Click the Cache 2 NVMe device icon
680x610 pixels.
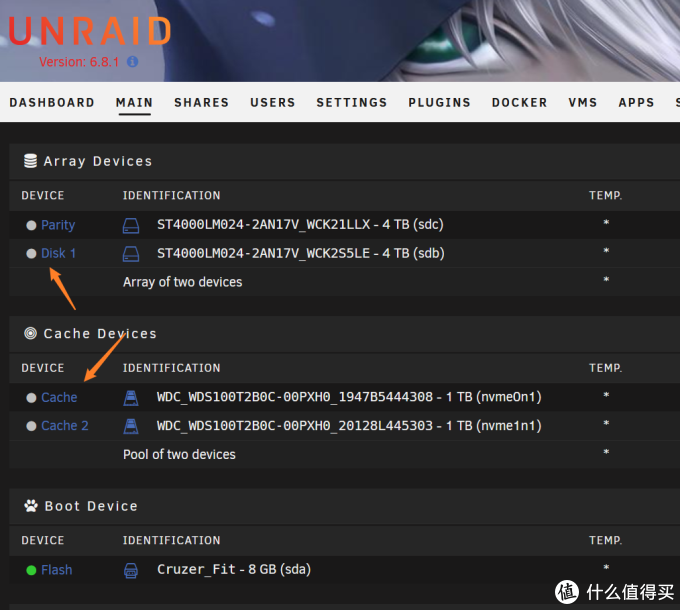tap(131, 426)
